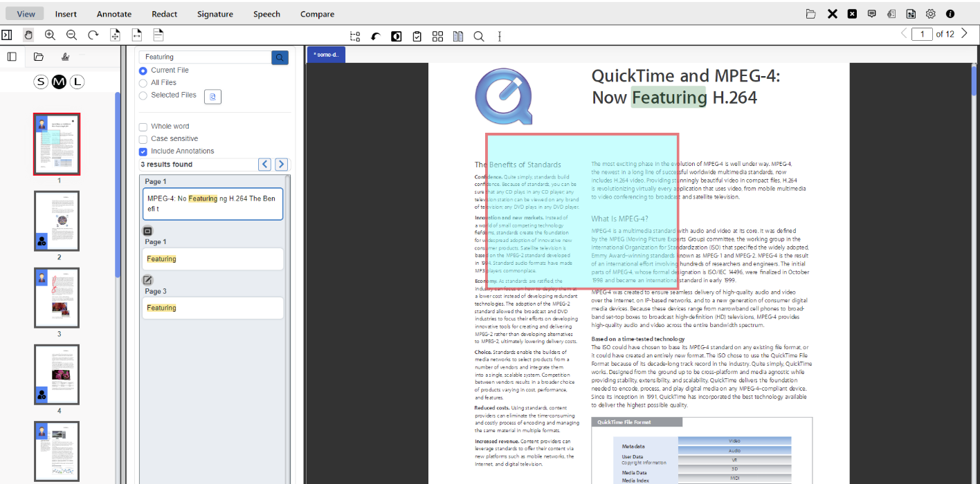
Task: Toggle the invert contrast icon
Action: [397, 36]
